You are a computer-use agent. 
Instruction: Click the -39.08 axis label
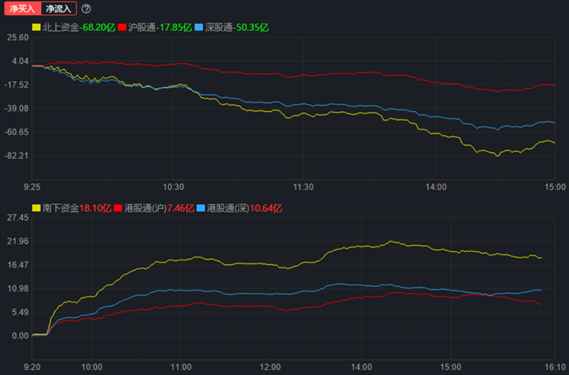[x=16, y=108]
